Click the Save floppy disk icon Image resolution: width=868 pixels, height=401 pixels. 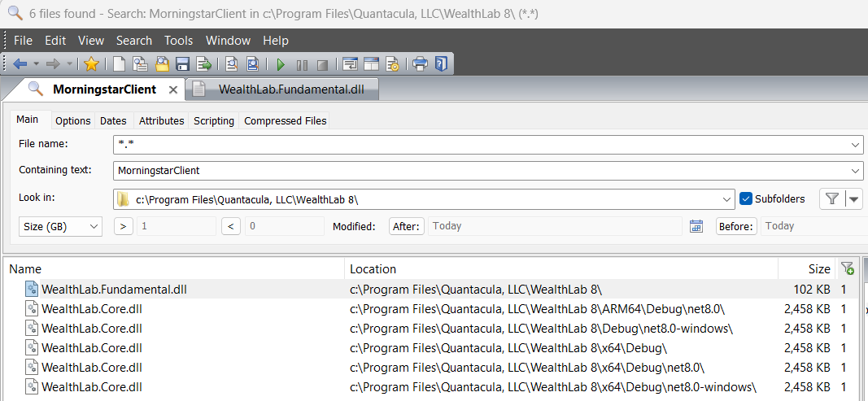tap(182, 64)
